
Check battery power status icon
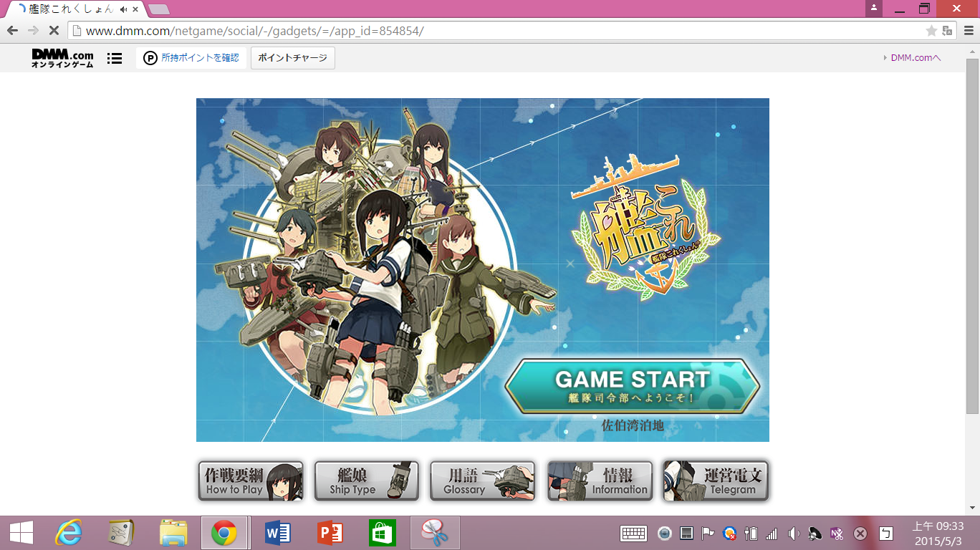pyautogui.click(x=751, y=534)
